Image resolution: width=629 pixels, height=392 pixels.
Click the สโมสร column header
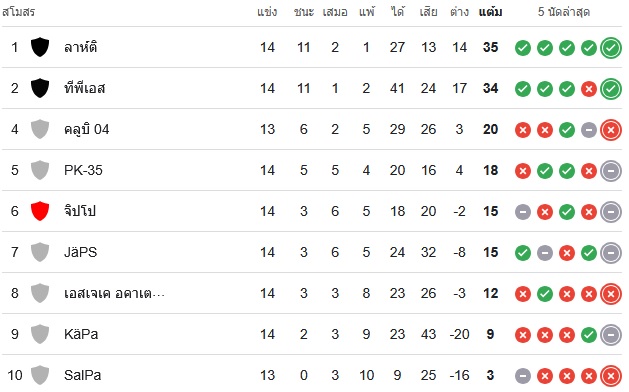pos(18,12)
